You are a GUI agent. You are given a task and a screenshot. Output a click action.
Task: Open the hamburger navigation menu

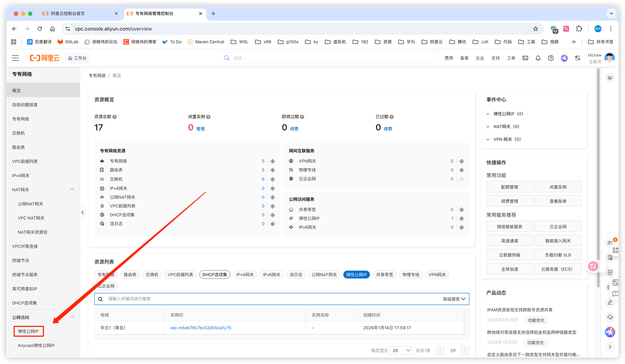pos(15,58)
